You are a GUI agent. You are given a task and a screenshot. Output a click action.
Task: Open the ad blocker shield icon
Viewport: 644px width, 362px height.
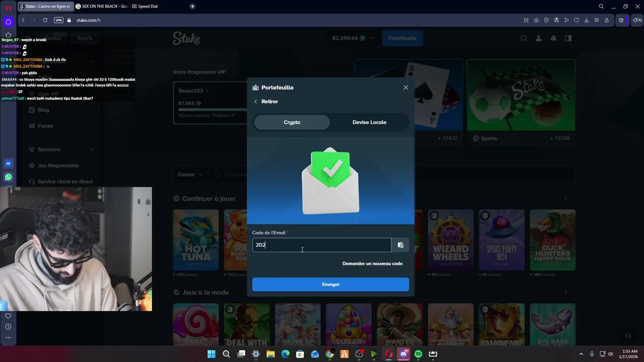coord(546,20)
